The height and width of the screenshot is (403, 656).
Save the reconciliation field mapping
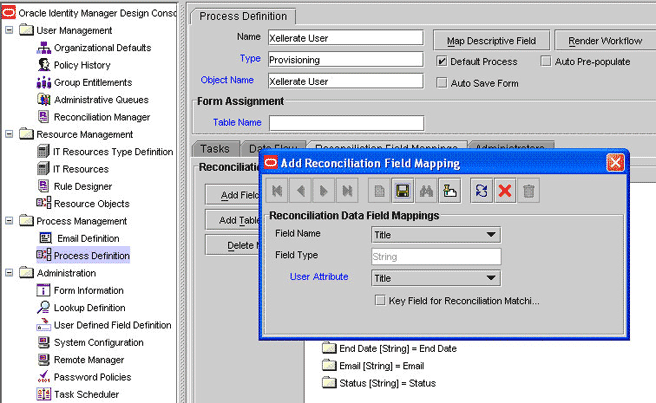tap(402, 191)
